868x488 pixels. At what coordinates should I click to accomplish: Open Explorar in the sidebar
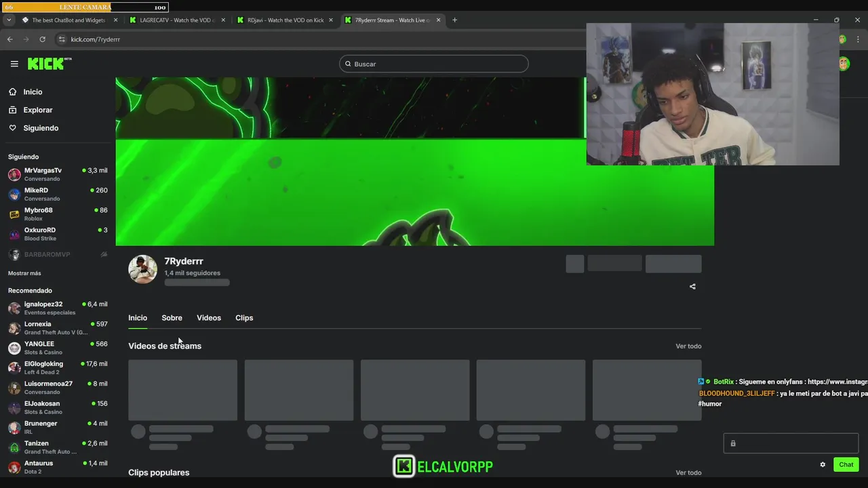click(x=37, y=110)
